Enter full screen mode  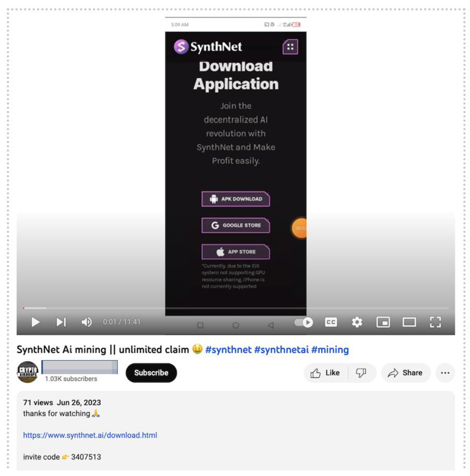435,322
